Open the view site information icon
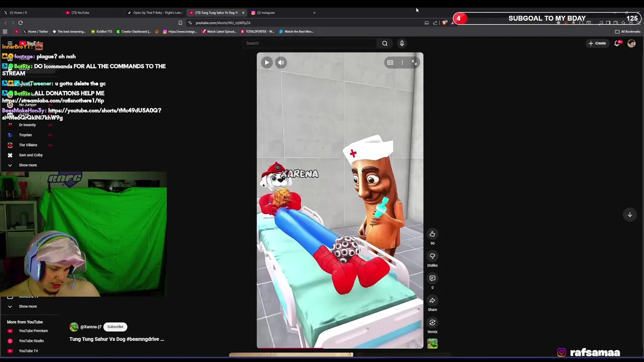The width and height of the screenshot is (644, 362). click(x=190, y=23)
